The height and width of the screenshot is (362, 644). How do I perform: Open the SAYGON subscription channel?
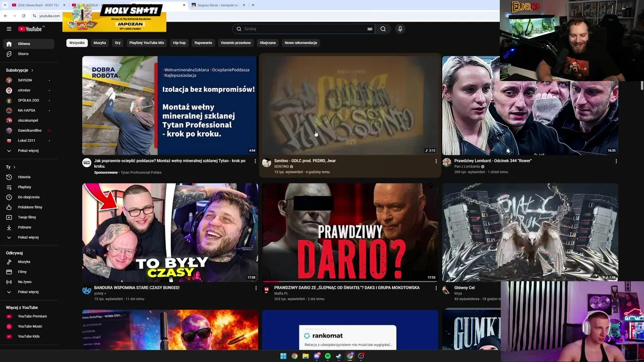[29, 80]
